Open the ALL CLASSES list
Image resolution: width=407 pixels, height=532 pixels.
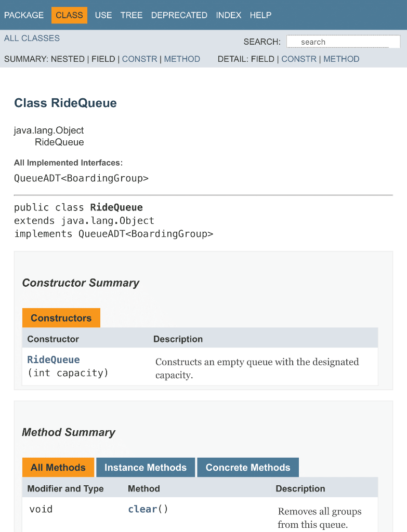click(x=32, y=38)
